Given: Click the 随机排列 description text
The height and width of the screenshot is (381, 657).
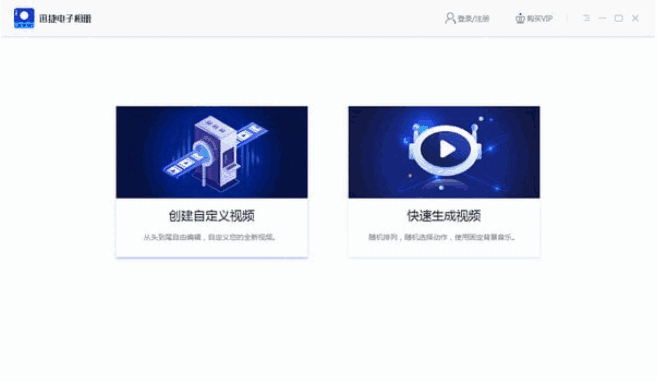Looking at the screenshot, I should coord(442,237).
